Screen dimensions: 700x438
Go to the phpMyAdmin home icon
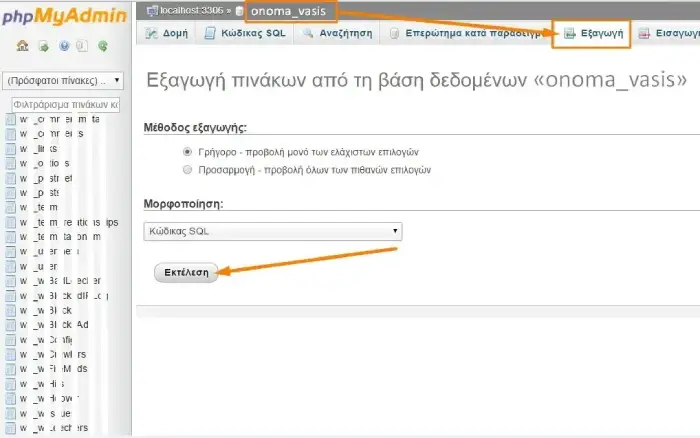pyautogui.click(x=22, y=46)
